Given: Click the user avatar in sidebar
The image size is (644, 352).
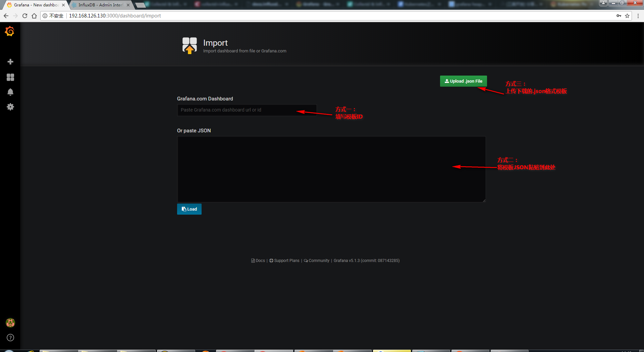Looking at the screenshot, I should click(x=10, y=323).
